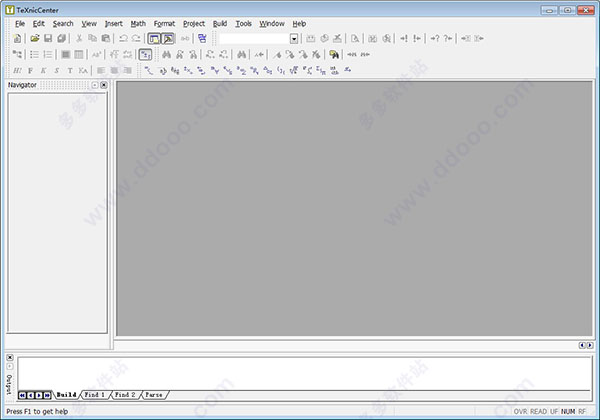
Task: Open the Math menu
Action: click(138, 24)
